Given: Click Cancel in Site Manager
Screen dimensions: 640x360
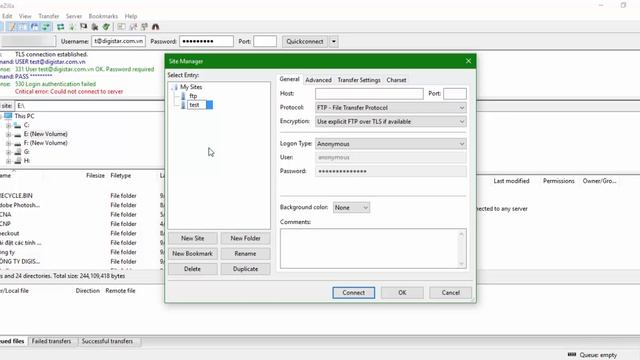Looking at the screenshot, I should click(x=451, y=293).
